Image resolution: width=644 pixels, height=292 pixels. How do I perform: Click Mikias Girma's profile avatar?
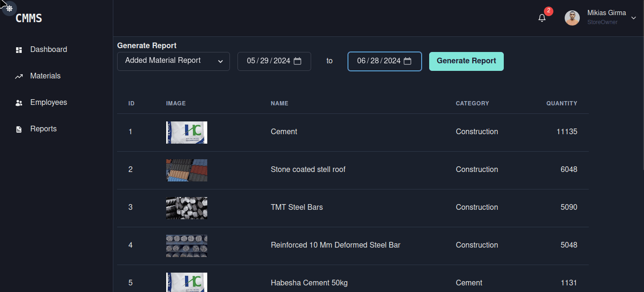(x=572, y=18)
